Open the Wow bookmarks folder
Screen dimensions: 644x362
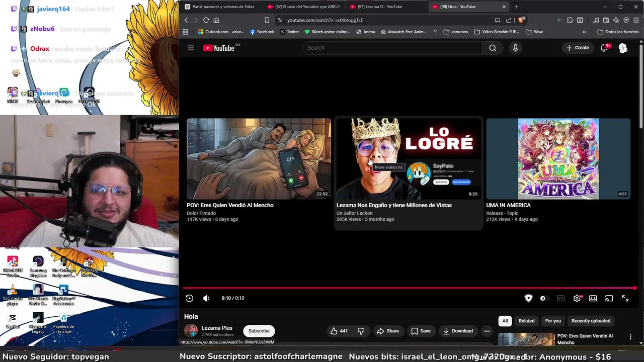coord(534,32)
